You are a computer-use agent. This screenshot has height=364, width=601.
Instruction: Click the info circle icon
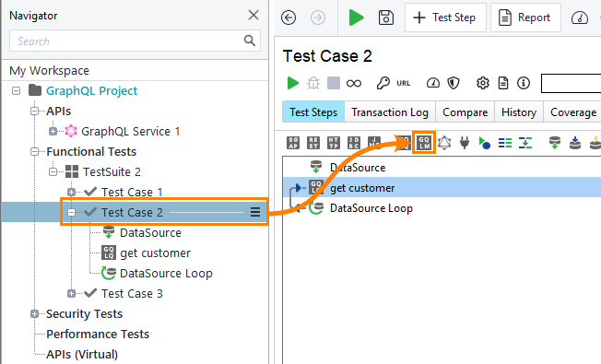pos(524,83)
